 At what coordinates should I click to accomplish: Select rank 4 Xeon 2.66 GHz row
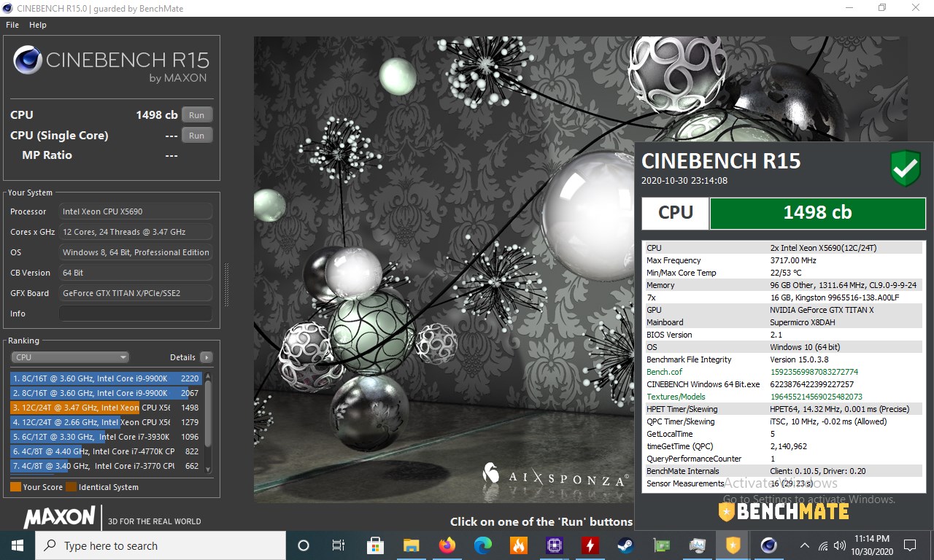[x=106, y=422]
